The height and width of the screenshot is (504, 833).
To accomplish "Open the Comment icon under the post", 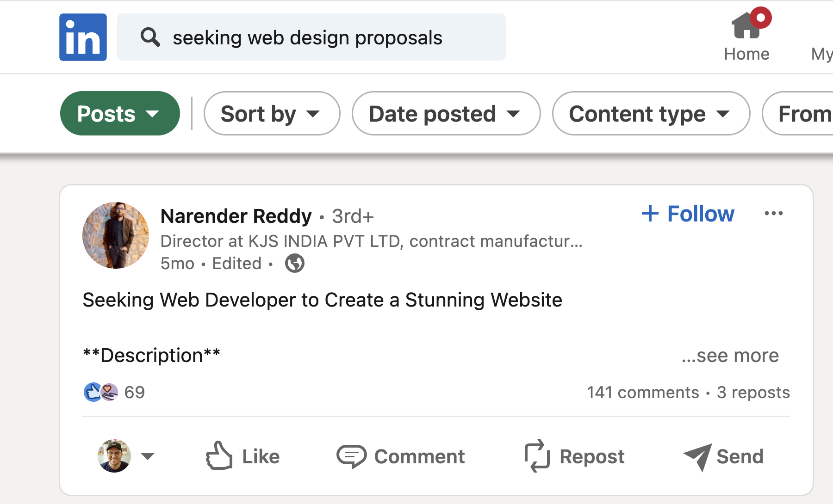I will click(x=352, y=455).
